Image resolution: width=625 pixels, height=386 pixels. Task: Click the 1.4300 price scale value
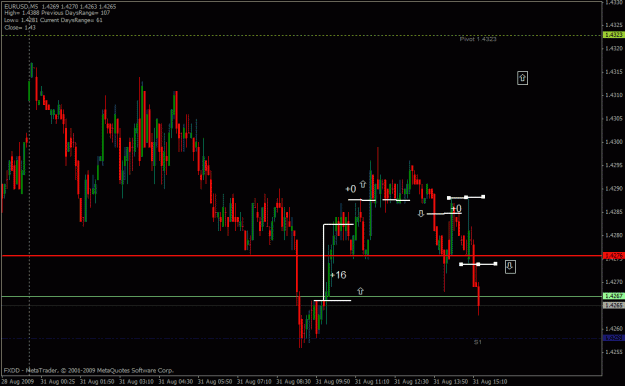(x=614, y=142)
